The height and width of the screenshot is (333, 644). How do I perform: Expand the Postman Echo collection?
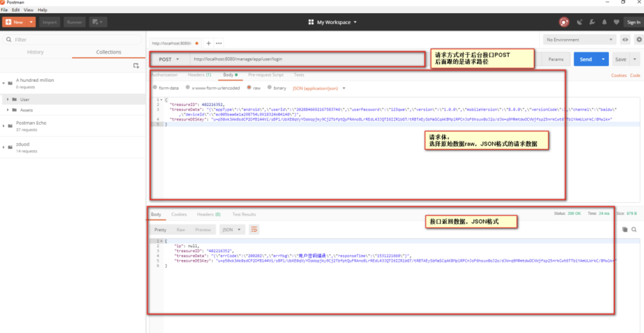4,126
